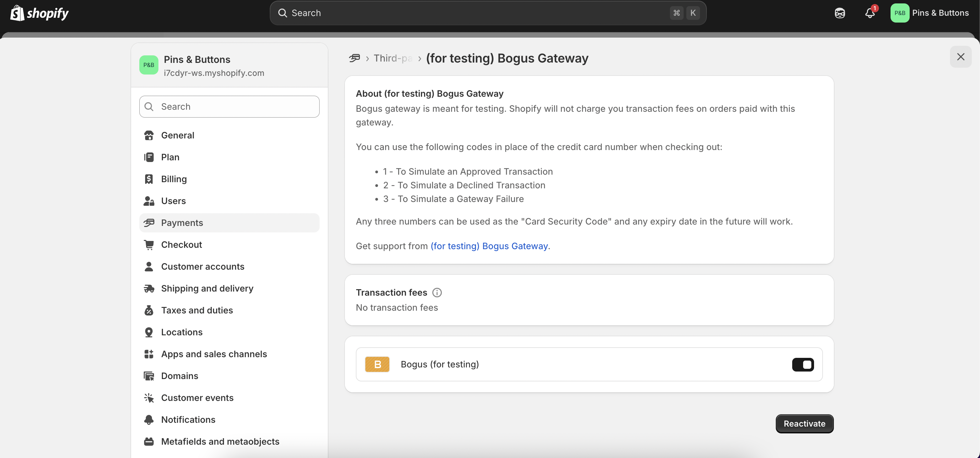Open the Pins & Buttons account menu

click(x=929, y=13)
